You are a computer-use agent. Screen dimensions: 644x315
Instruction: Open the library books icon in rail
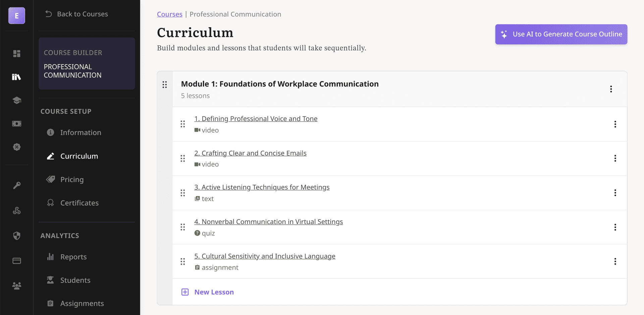point(16,77)
